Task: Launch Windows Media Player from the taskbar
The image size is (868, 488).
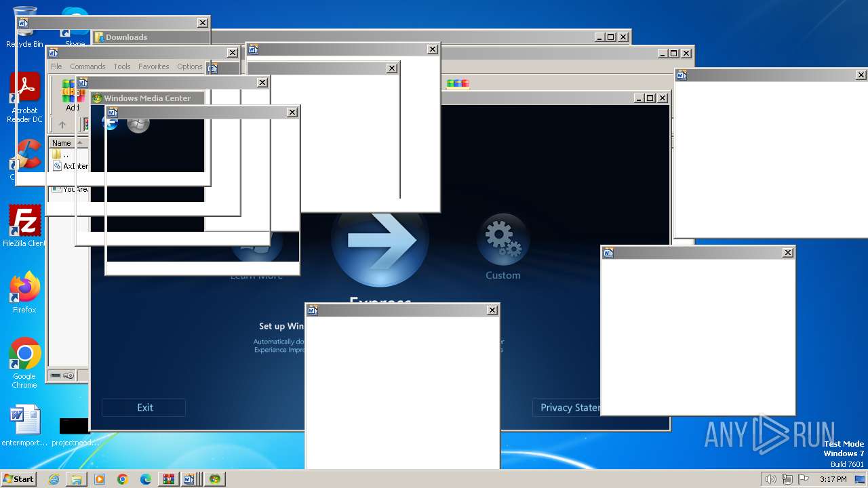Action: pyautogui.click(x=100, y=479)
